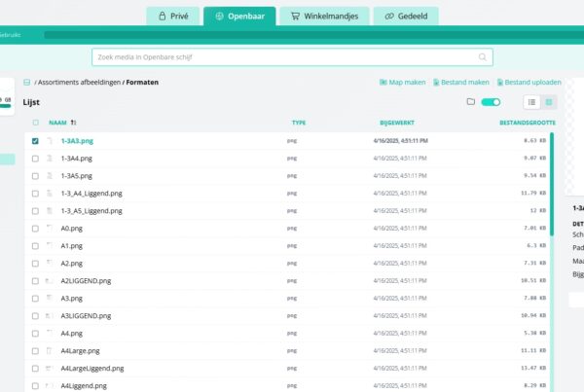The height and width of the screenshot is (392, 584).
Task: Click the A4Liggend.png file icon
Action: tap(50, 385)
